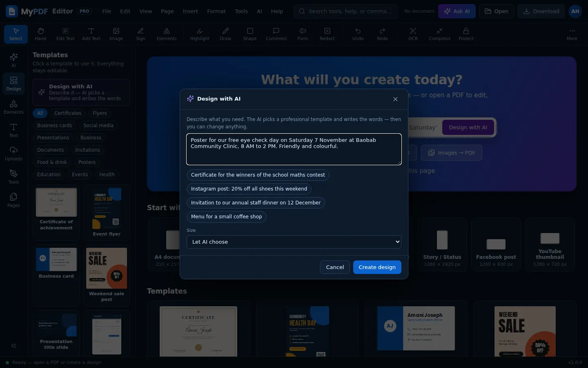
Task: Open the Uploads sidebar panel
Action: (x=13, y=153)
